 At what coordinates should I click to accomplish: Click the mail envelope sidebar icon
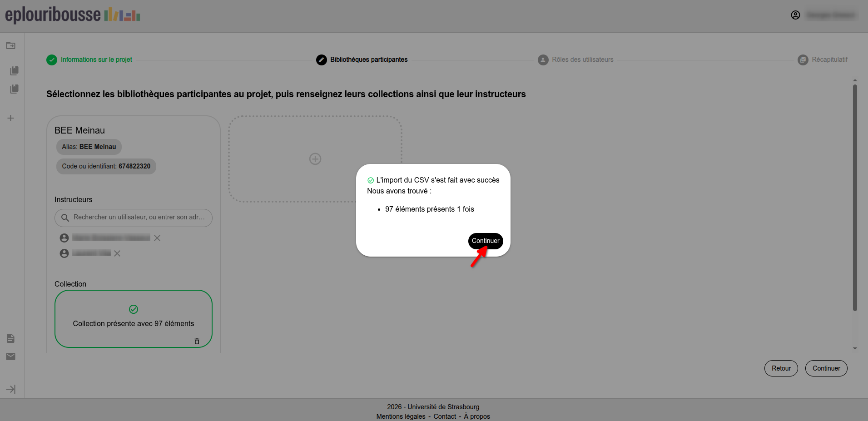(x=11, y=357)
